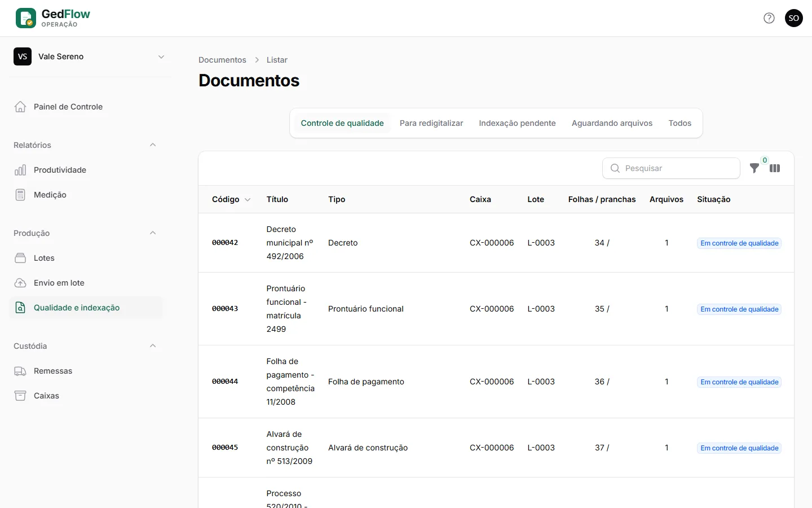Open the Produtividade report
Screen dimensions: 812x508
pos(86,170)
